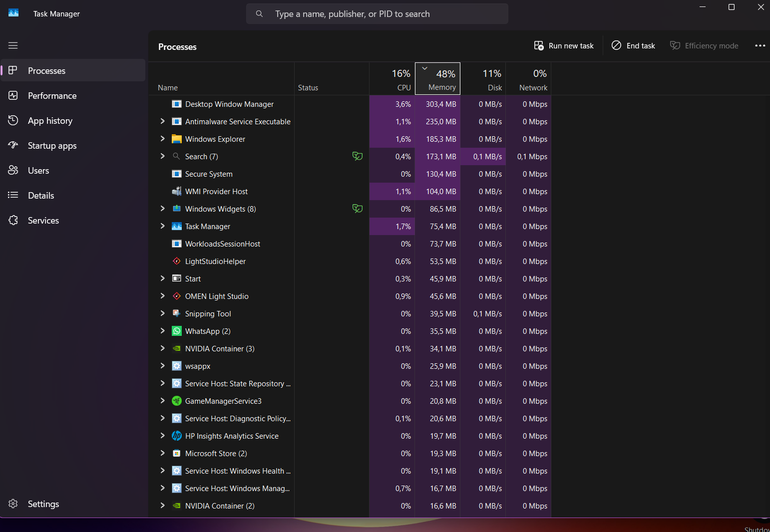
Task: Click the Start process icon
Action: (177, 278)
